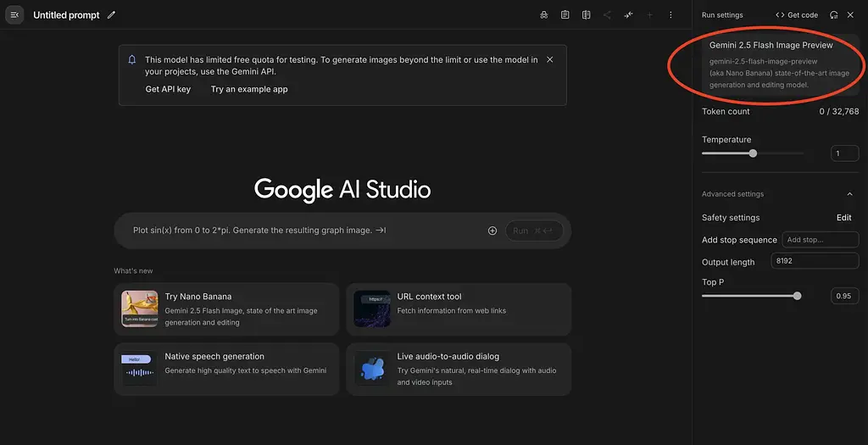The image size is (868, 445).
Task: Toggle the incognito temporary chat icon
Action: click(x=543, y=15)
